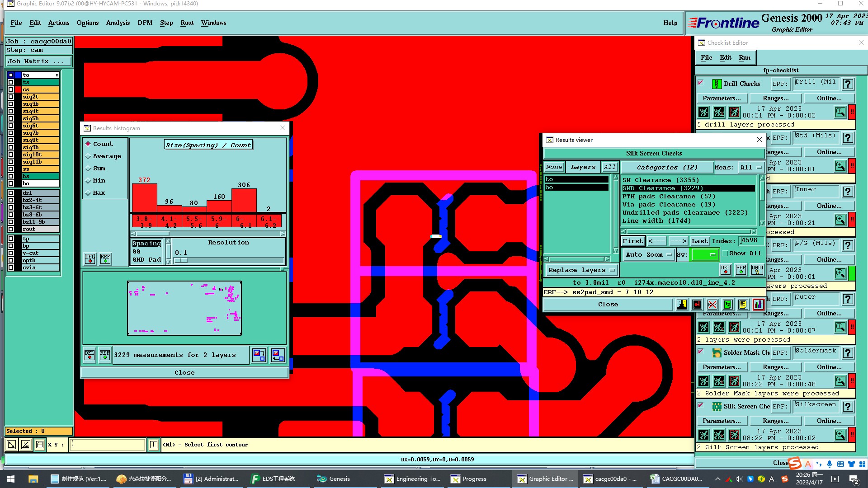Expand the Replace layers dropdown

[x=581, y=270]
